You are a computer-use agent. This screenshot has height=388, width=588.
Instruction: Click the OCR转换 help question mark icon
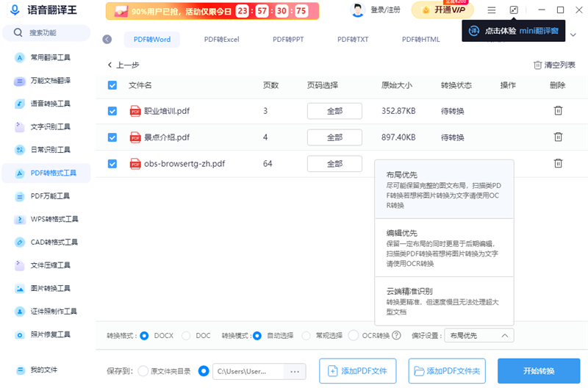(396, 336)
